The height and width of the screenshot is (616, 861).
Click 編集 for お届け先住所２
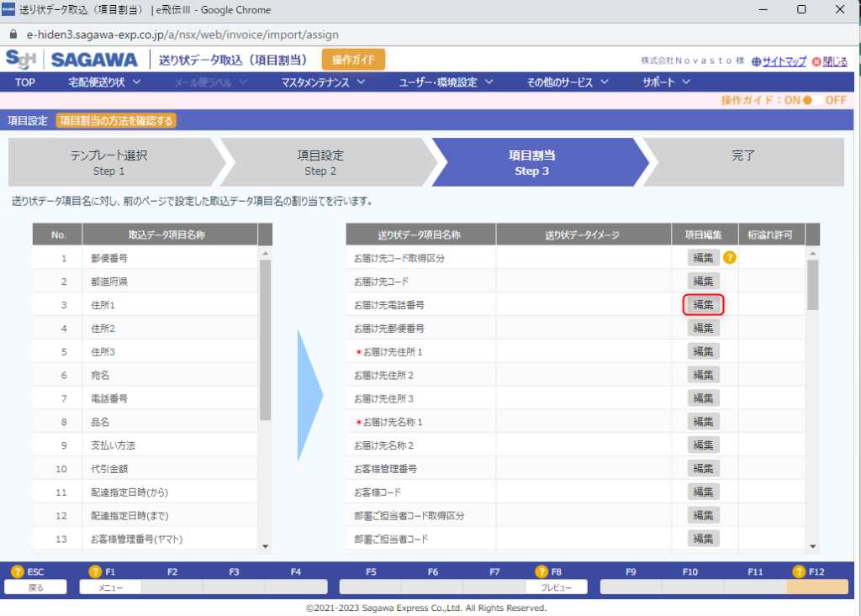704,375
